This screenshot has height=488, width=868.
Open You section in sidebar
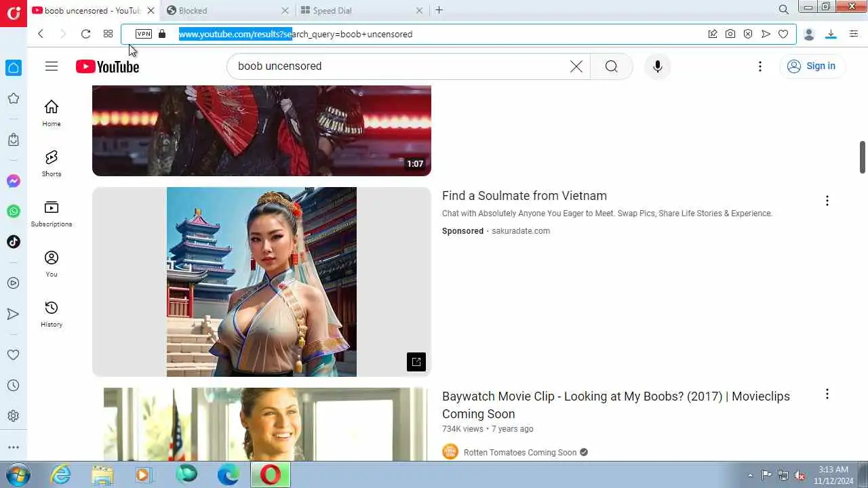52,264
